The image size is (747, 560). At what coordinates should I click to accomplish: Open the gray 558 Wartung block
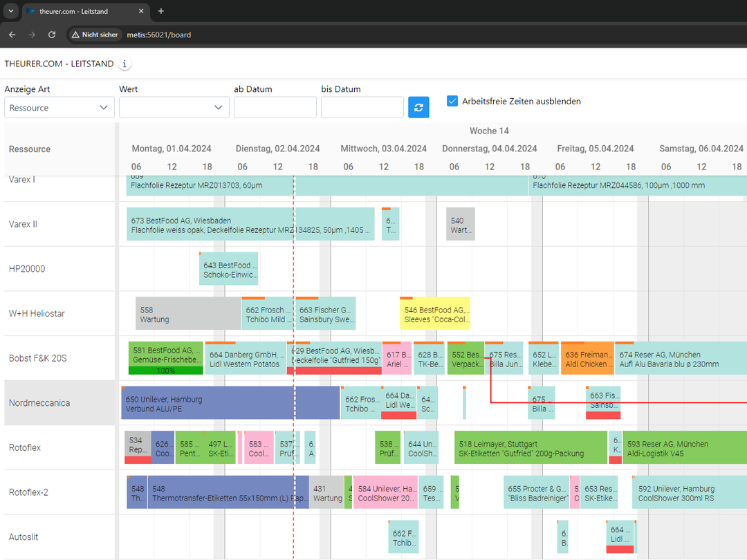coord(188,313)
